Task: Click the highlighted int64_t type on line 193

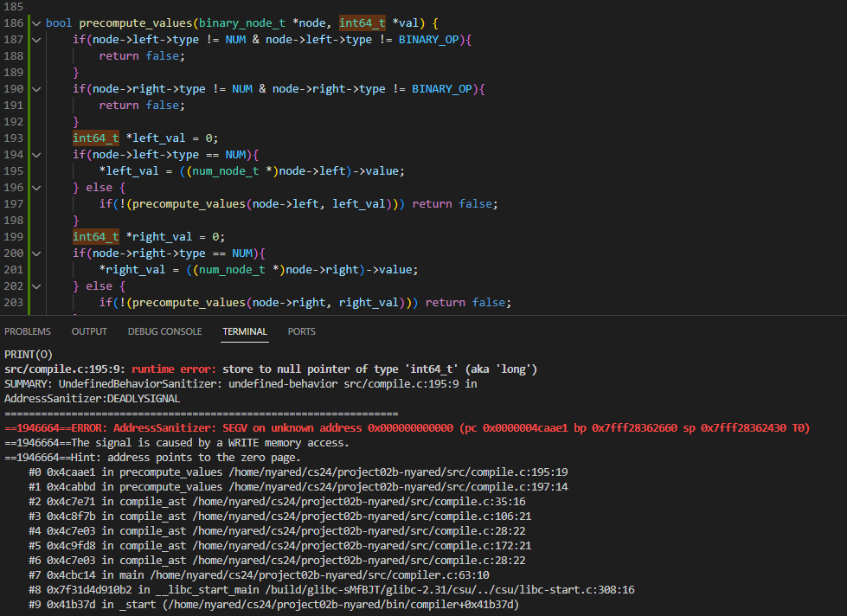Action: 95,138
